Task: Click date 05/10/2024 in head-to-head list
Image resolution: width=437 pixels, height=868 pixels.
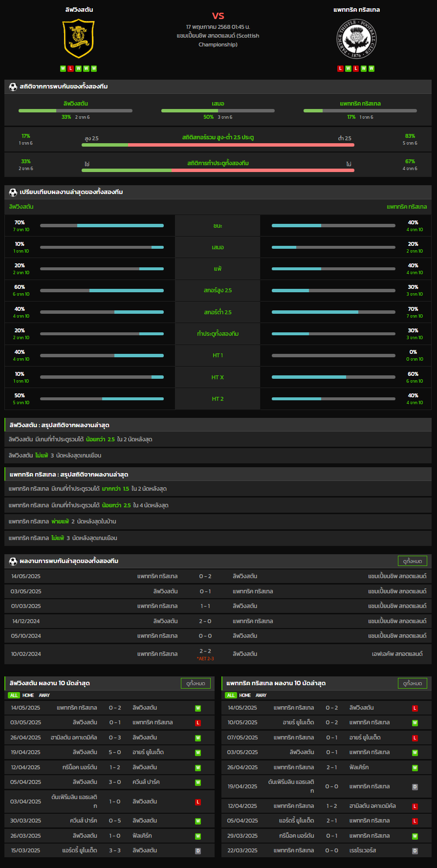Action: click(x=26, y=636)
